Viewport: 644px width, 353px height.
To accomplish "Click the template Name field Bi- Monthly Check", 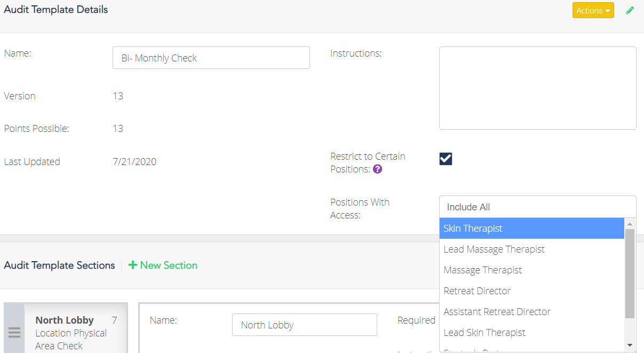I will point(211,58).
